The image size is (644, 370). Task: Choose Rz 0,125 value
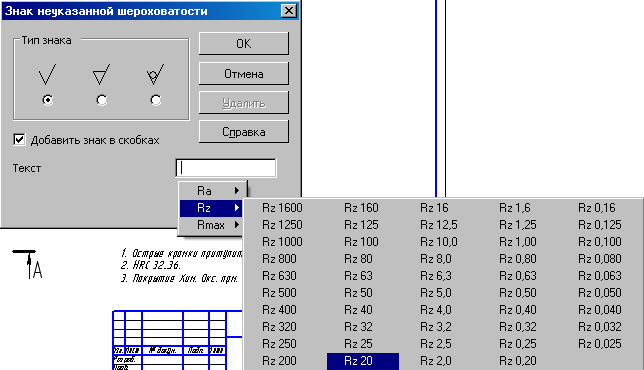click(x=600, y=225)
